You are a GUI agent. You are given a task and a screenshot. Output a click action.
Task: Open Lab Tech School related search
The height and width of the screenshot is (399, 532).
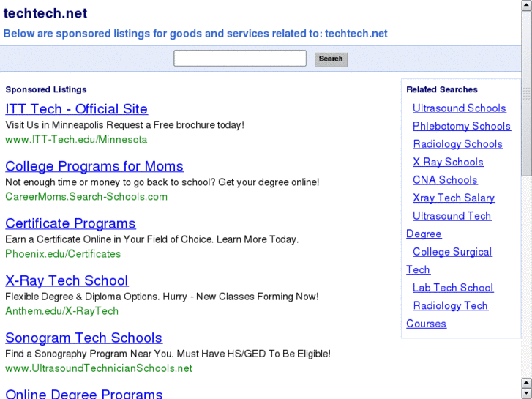(x=453, y=288)
